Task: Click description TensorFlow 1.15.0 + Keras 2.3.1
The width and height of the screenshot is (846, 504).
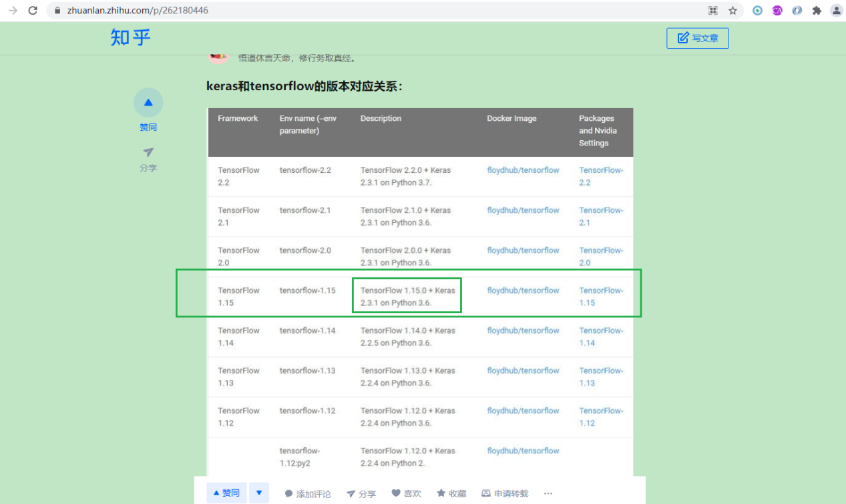Action: (408, 296)
